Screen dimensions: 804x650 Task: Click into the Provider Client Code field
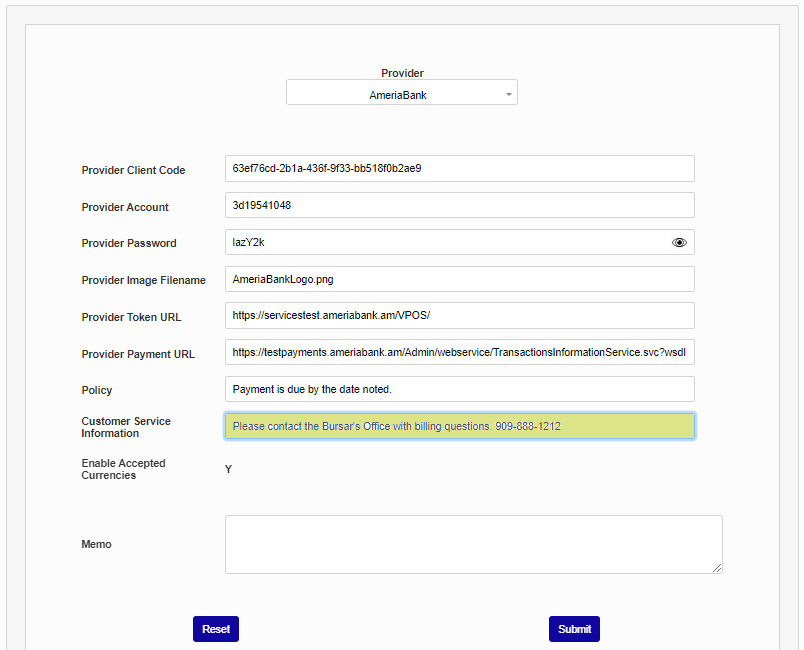(459, 169)
